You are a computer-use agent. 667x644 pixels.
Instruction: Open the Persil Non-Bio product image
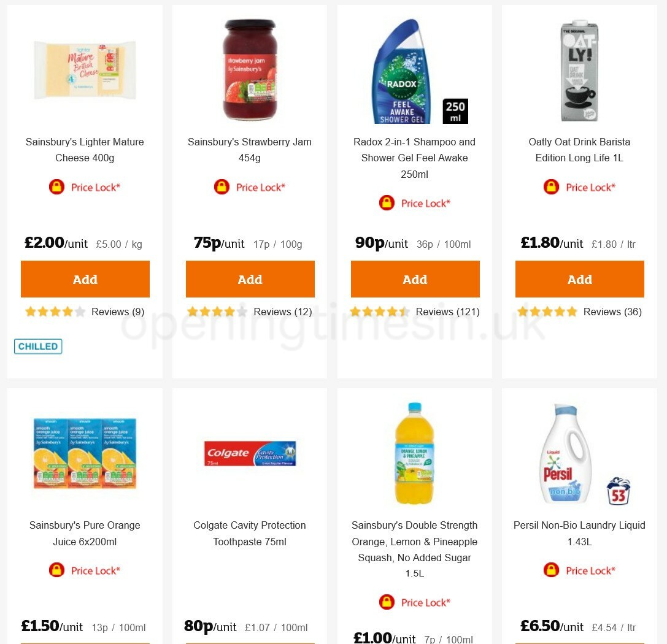(x=563, y=453)
